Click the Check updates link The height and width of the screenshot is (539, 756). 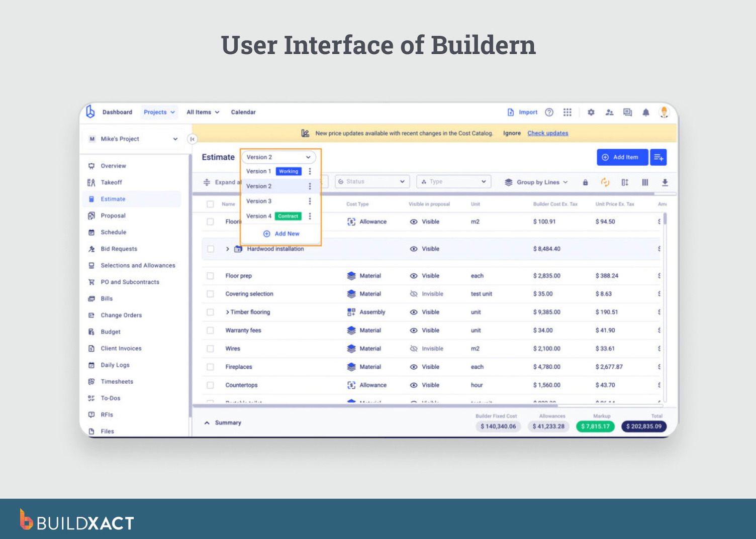[x=547, y=133]
